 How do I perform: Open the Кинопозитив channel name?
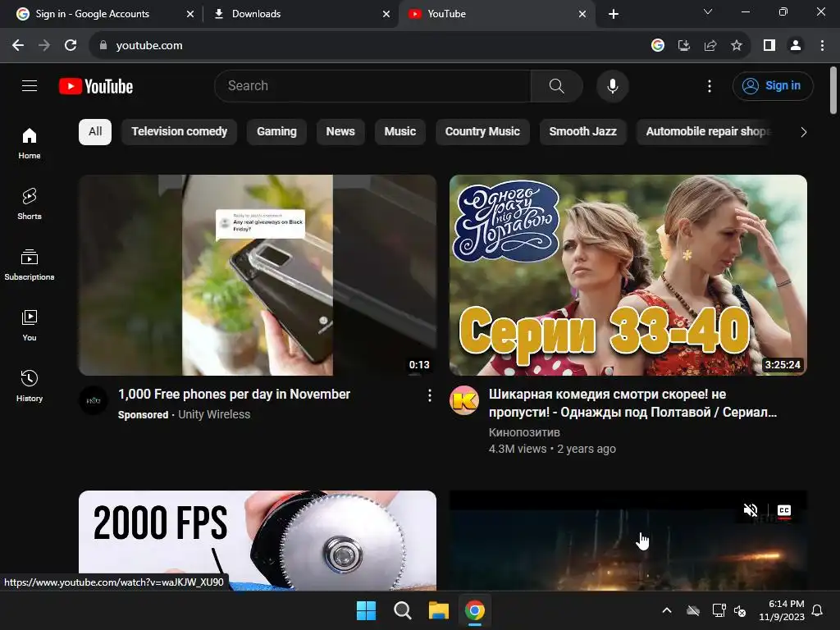524,432
